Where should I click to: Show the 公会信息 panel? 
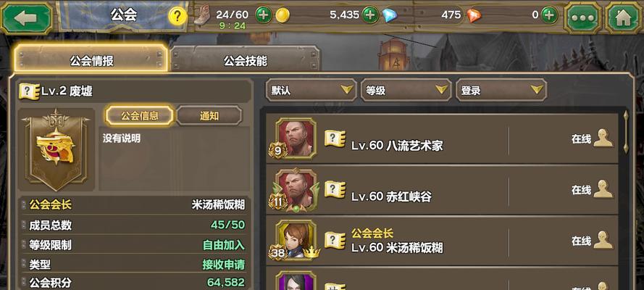tap(140, 116)
